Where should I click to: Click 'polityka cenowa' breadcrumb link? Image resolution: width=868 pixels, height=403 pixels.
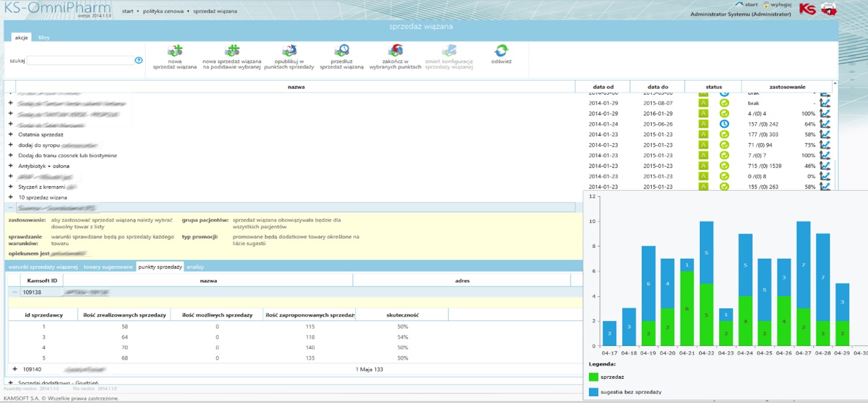(x=162, y=11)
